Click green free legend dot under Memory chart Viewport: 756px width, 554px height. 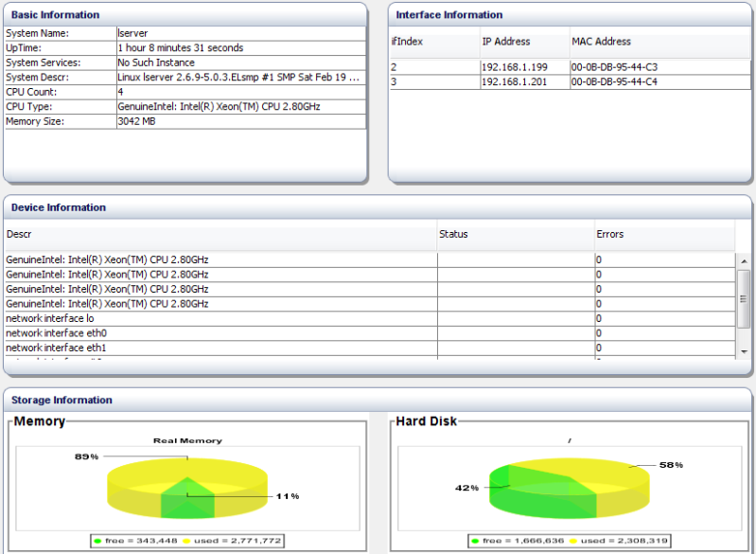tap(97, 541)
